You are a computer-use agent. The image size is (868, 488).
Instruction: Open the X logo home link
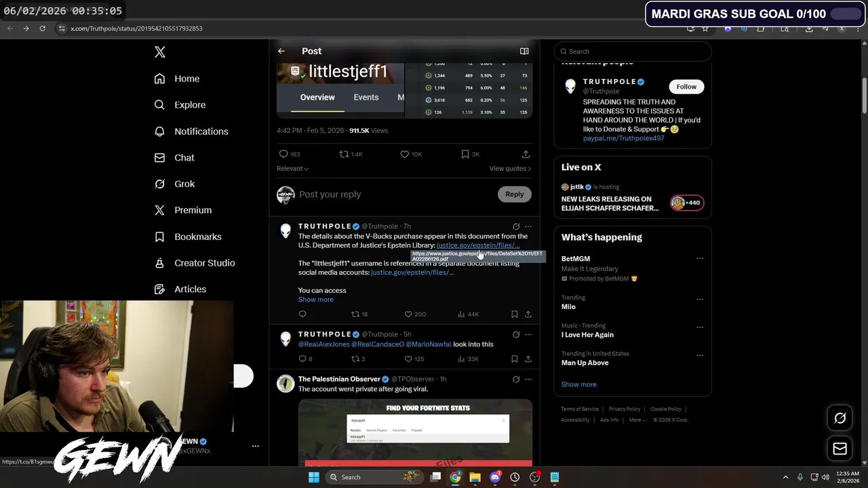point(160,52)
